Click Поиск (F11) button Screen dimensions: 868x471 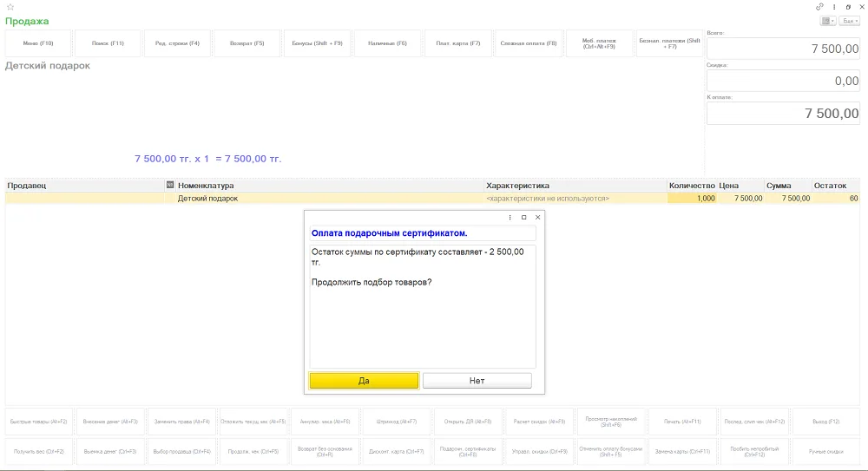[108, 43]
